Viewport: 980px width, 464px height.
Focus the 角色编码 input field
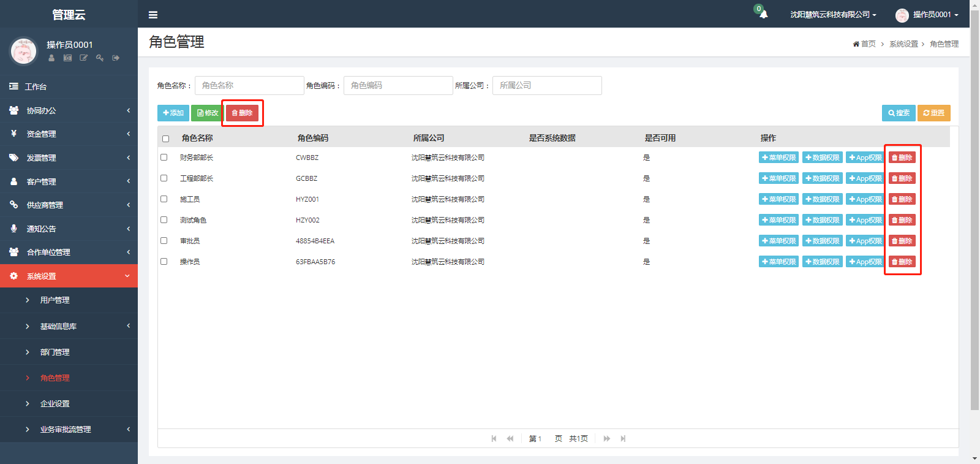(x=398, y=85)
